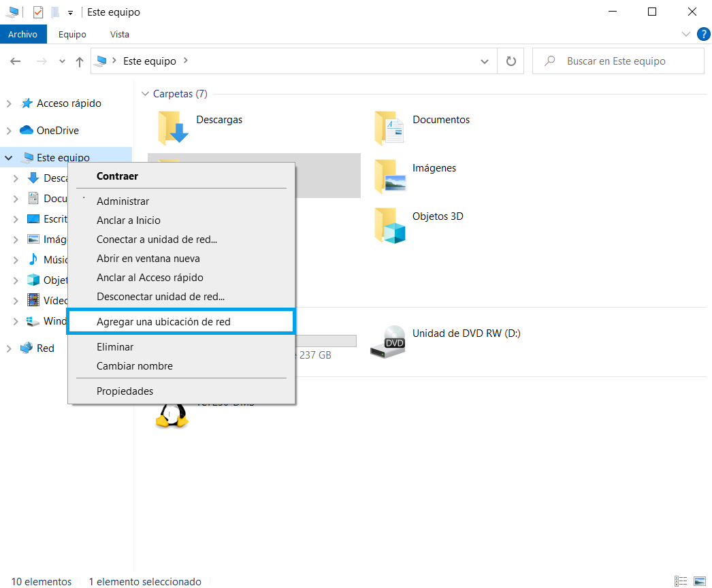Screen dimensions: 712x588
Task: Click the blue Help question mark button
Action: click(703, 33)
